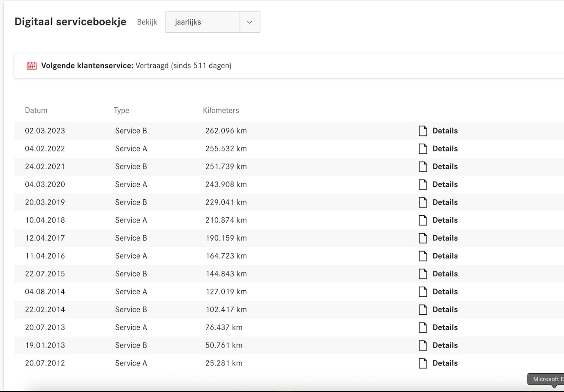Select the date 22.07.2015
This screenshot has height=392, width=564.
click(x=45, y=274)
